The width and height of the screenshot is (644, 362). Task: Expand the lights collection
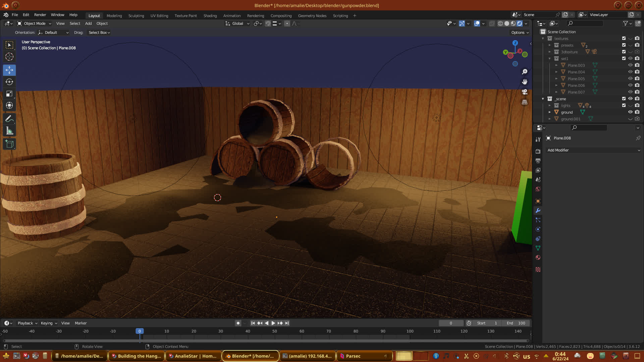click(x=549, y=106)
